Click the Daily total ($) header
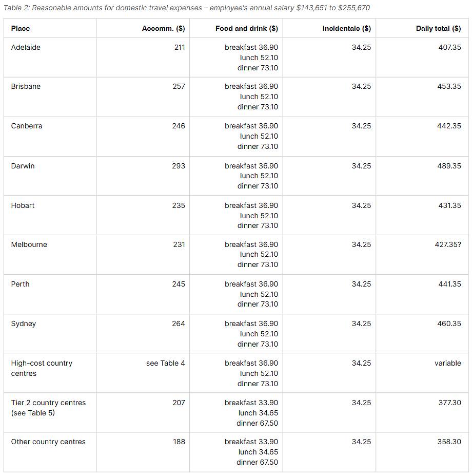473x476 pixels. [438, 28]
